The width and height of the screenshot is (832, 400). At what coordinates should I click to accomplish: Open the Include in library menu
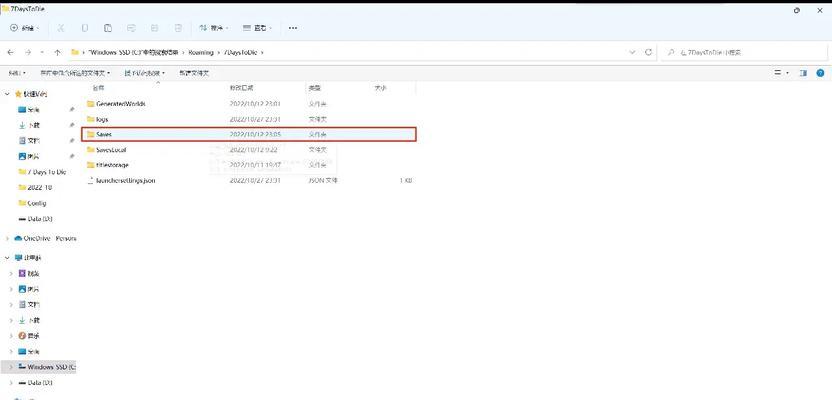pyautogui.click(x=75, y=73)
